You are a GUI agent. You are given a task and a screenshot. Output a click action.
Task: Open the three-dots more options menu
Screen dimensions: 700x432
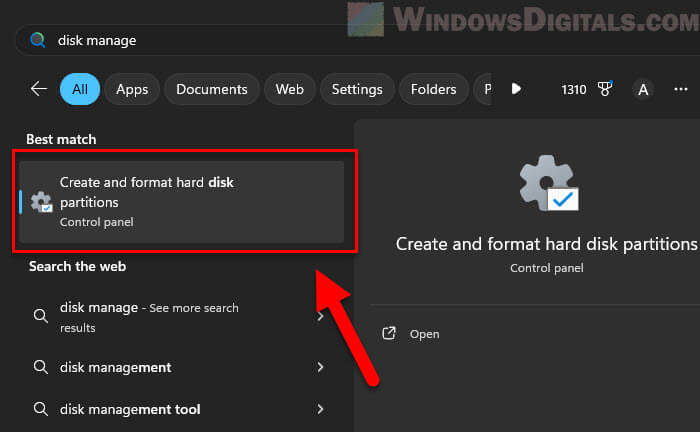[680, 89]
